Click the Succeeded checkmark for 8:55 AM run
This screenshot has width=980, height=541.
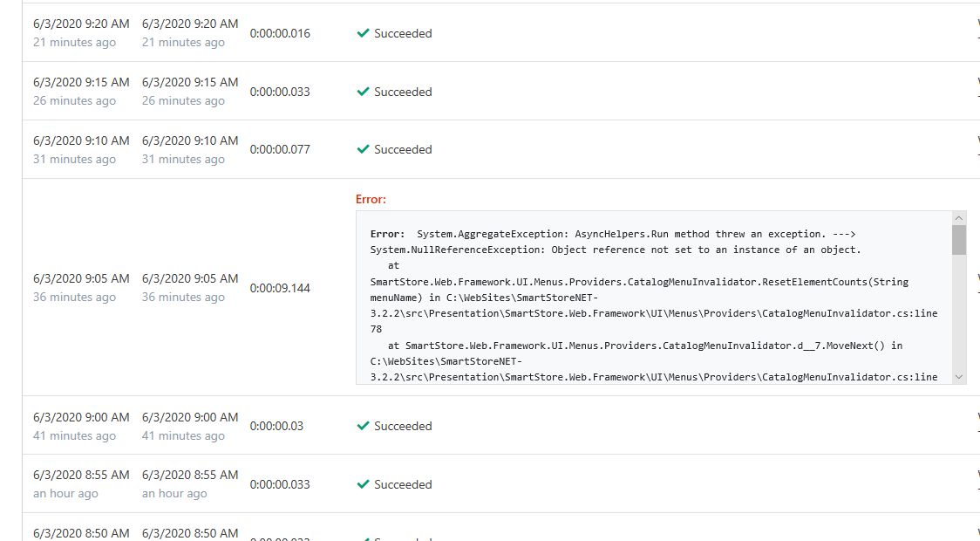363,484
